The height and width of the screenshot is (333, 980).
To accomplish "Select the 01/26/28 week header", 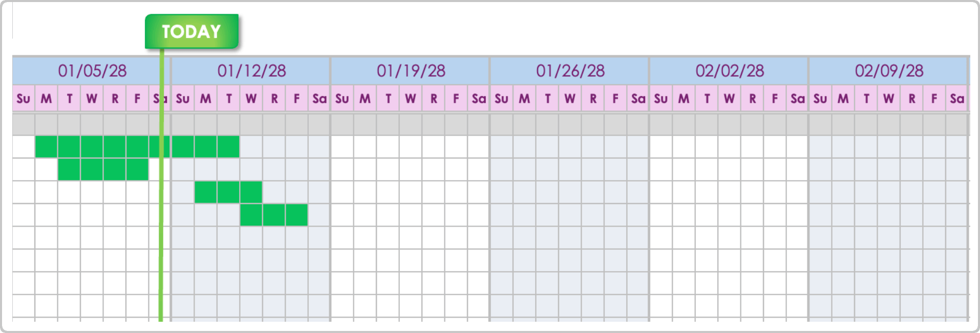I will point(570,71).
